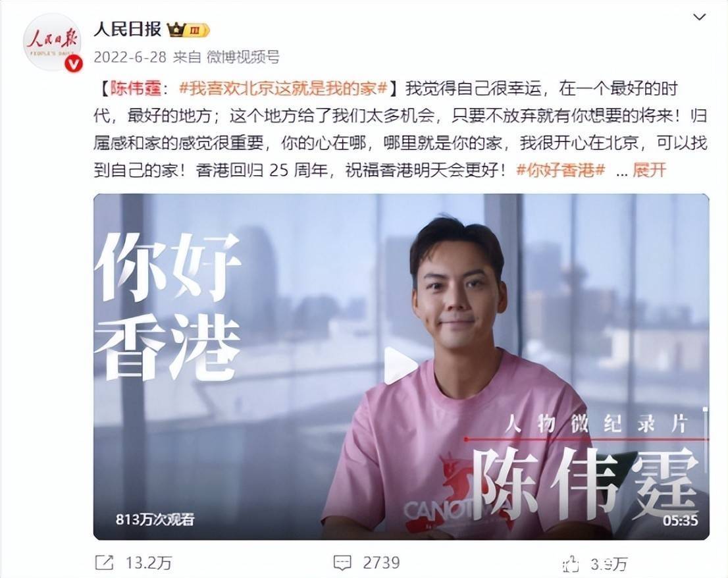Screen dimensions: 728x578
Task: Open hashtag #我喜欢北京这就是我的家#
Action: [x=283, y=88]
